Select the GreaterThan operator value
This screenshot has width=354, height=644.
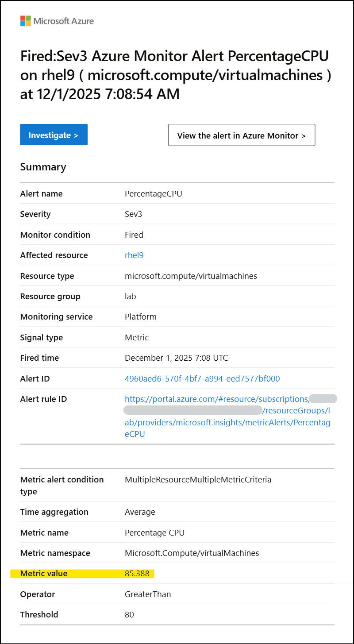click(x=148, y=594)
